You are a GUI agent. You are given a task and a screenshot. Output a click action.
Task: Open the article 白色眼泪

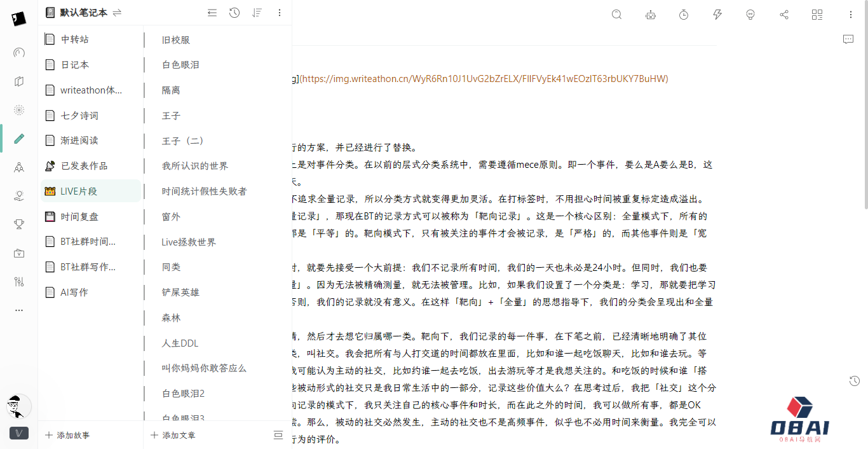click(180, 65)
